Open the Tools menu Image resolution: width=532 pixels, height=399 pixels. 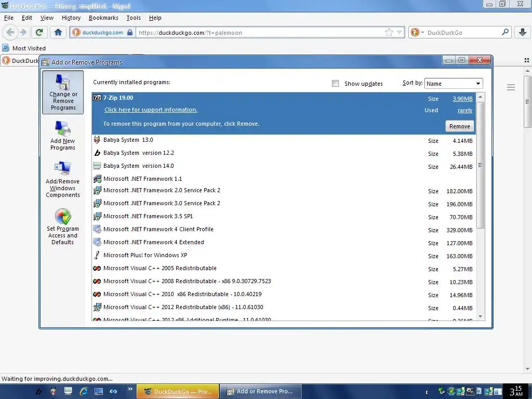pos(134,18)
